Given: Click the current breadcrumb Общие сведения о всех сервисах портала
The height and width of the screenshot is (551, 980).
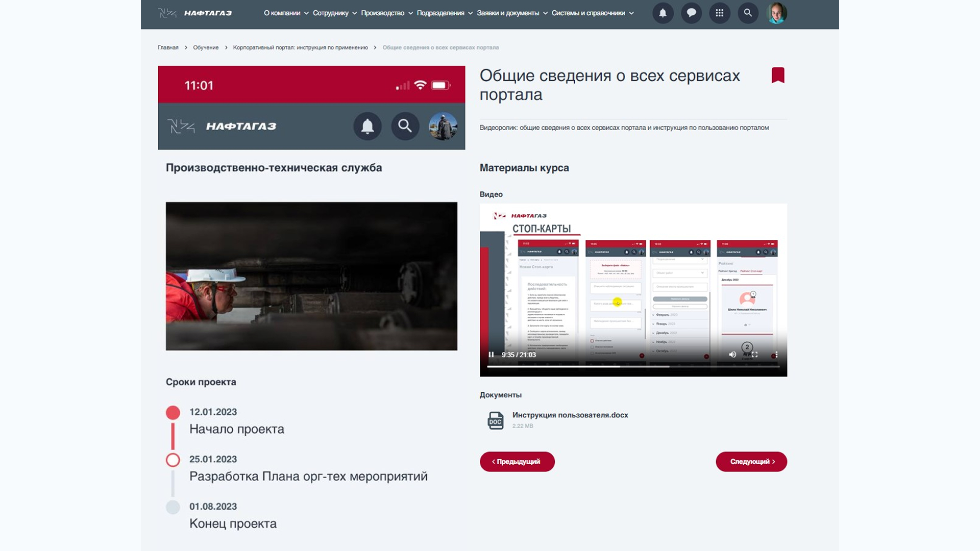Looking at the screenshot, I should click(x=440, y=47).
